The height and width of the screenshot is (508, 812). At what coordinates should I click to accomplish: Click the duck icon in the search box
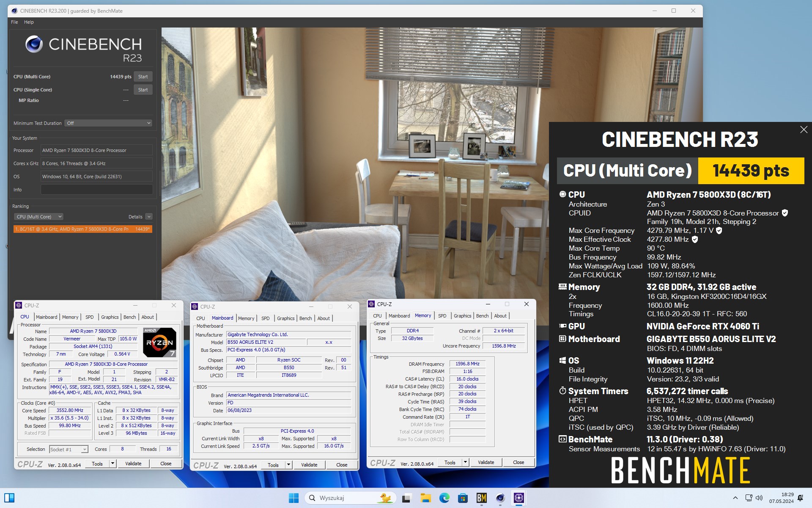point(385,498)
